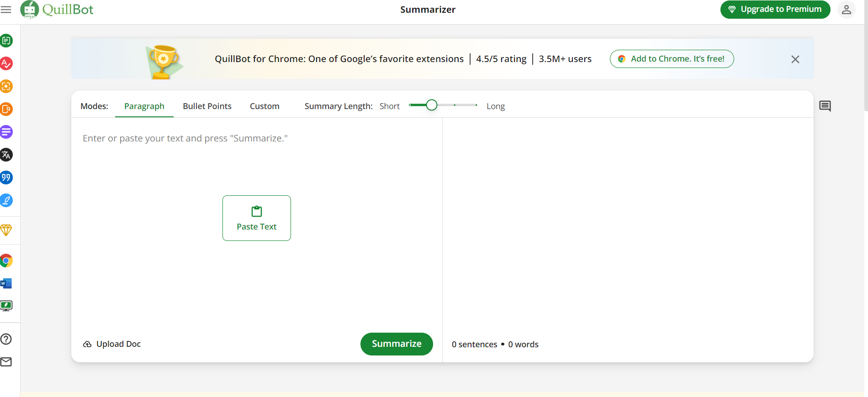Click the "4.5/5 rating" banner text

501,59
